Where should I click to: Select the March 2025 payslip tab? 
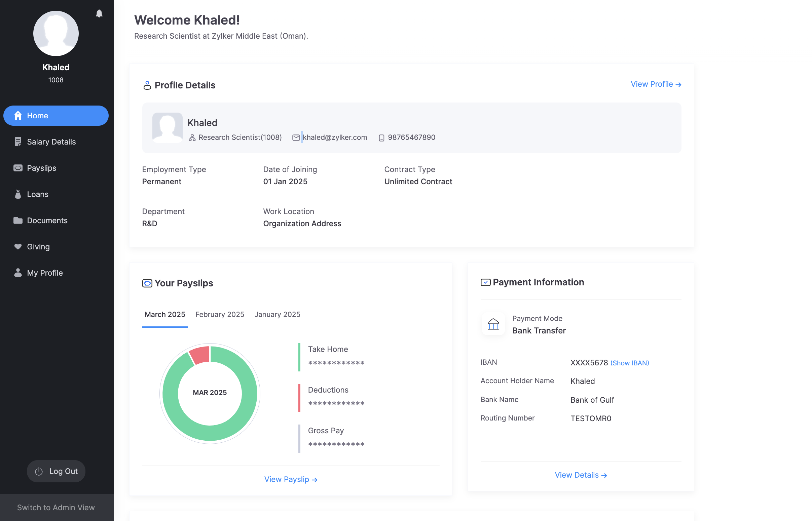[165, 315]
